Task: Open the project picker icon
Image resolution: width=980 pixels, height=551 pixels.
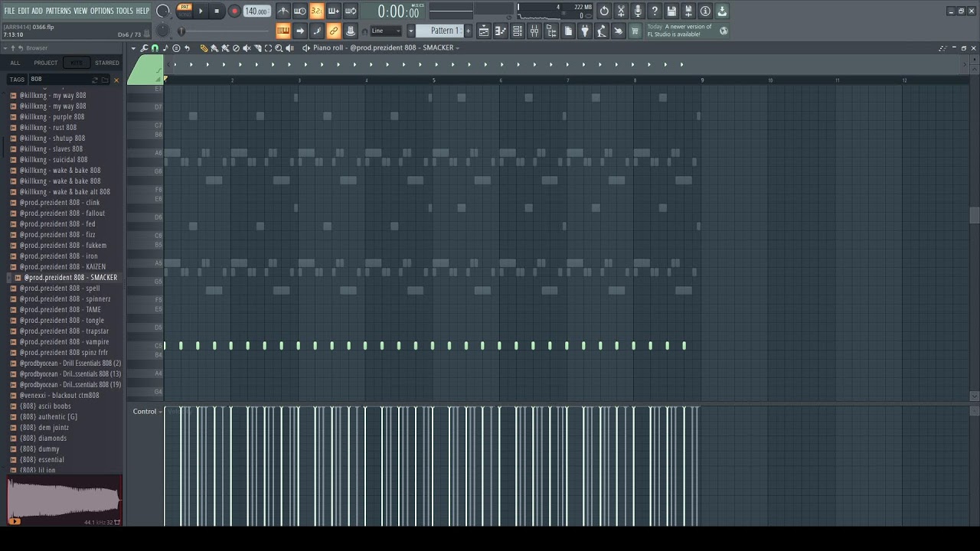Action: click(x=568, y=31)
